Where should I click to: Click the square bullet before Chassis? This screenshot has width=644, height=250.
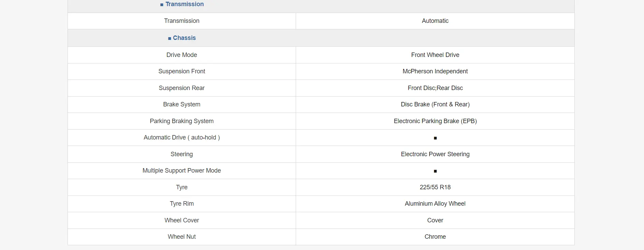click(x=170, y=39)
